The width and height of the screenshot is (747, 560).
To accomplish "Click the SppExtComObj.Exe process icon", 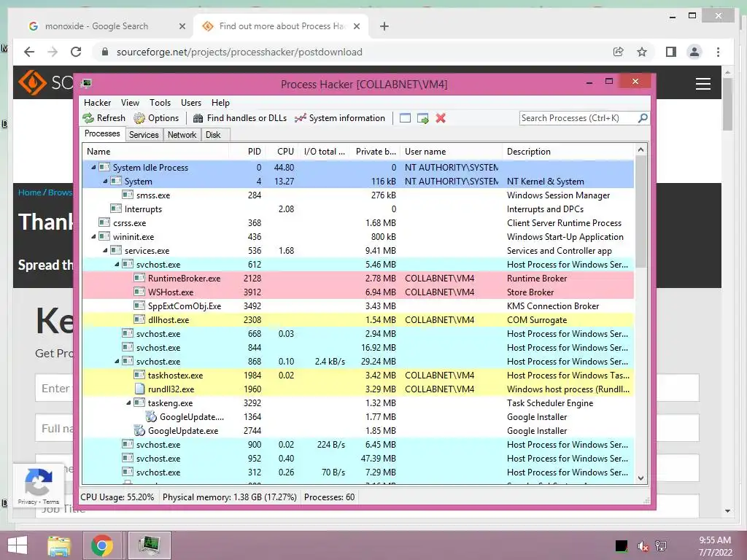I will click(x=139, y=306).
